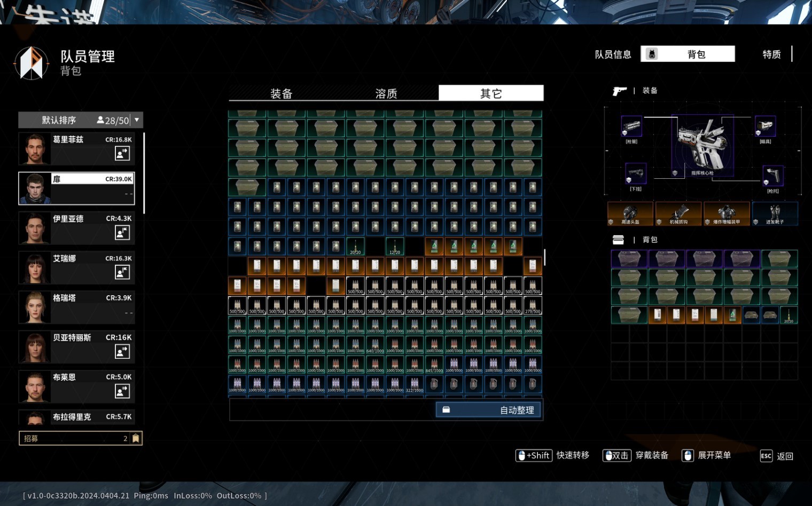Open the 特质 traits tab
Image resolution: width=812 pixels, height=506 pixels.
click(x=771, y=54)
